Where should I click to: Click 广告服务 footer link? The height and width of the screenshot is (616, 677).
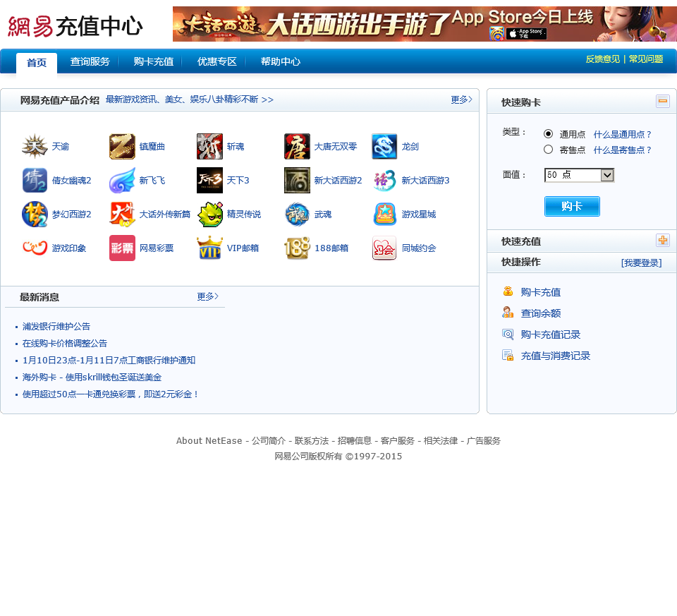[484, 440]
